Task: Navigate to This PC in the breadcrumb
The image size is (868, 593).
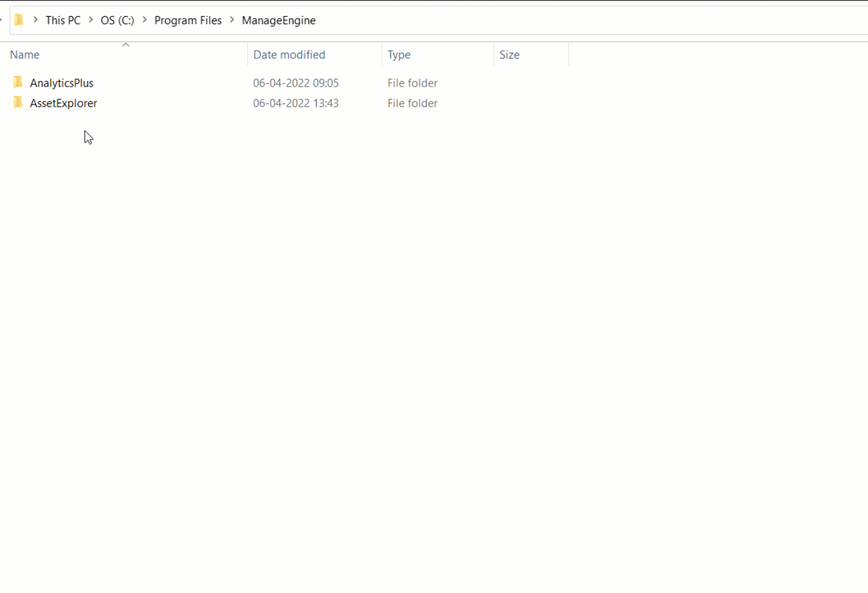Action: (63, 20)
